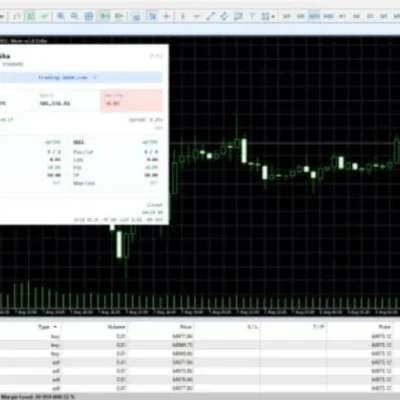The width and height of the screenshot is (400, 400).
Task: Pick the Trendline drawing tool
Action: point(210,16)
